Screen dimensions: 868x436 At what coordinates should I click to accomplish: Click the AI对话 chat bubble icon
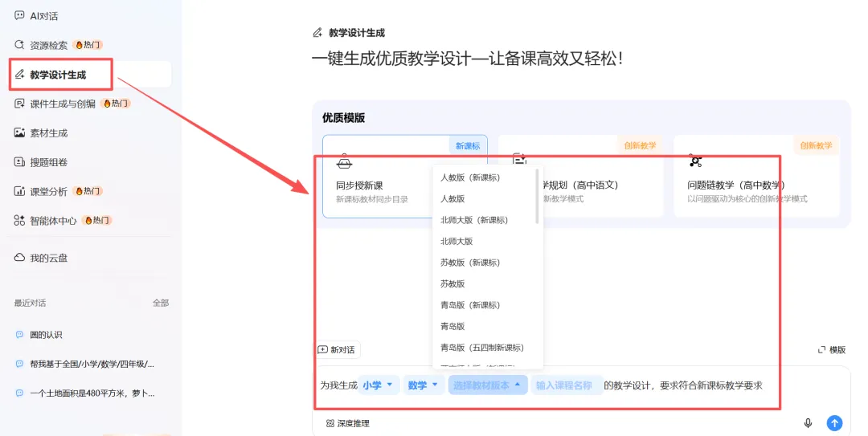coord(19,15)
